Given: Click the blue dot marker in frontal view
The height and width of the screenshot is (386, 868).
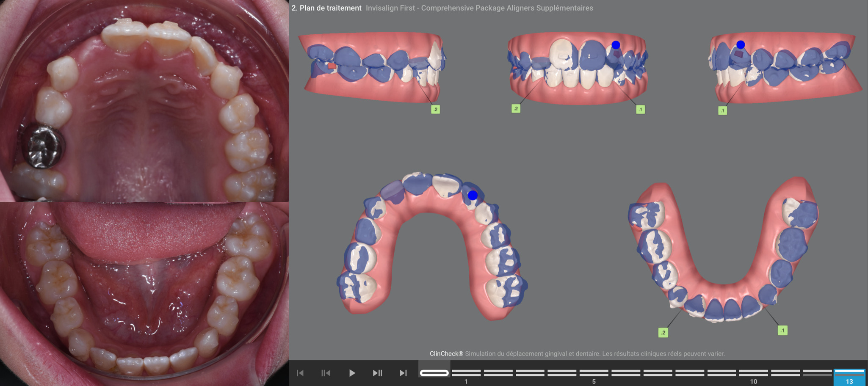Looking at the screenshot, I should click(x=616, y=45).
